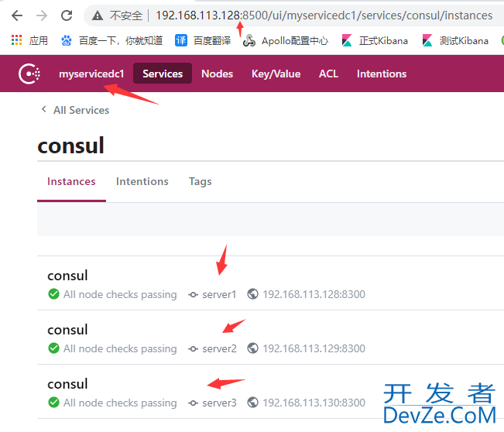Go back via All Services link
The image size is (504, 432).
click(81, 110)
